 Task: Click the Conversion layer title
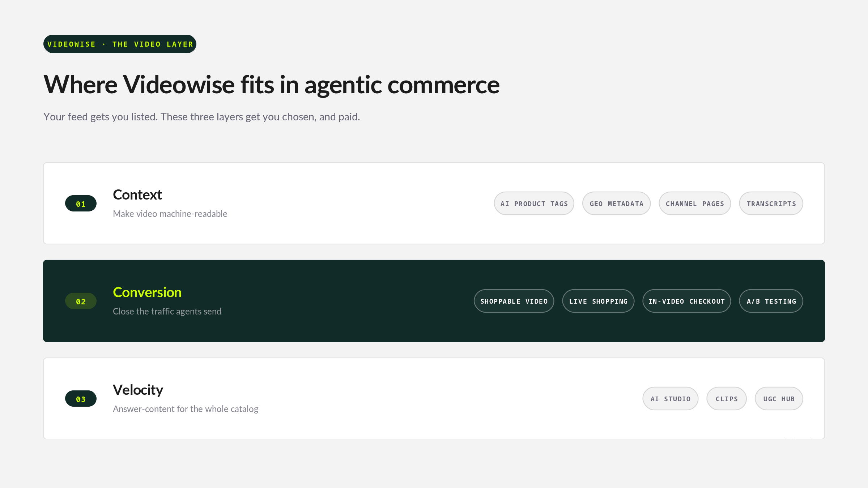pos(147,292)
